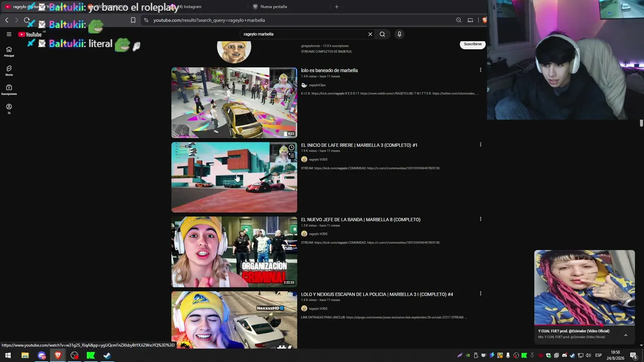Click the '@rageylovods · 12.8 k suscriptores' text
This screenshot has width=644, height=362.
pos(325,46)
